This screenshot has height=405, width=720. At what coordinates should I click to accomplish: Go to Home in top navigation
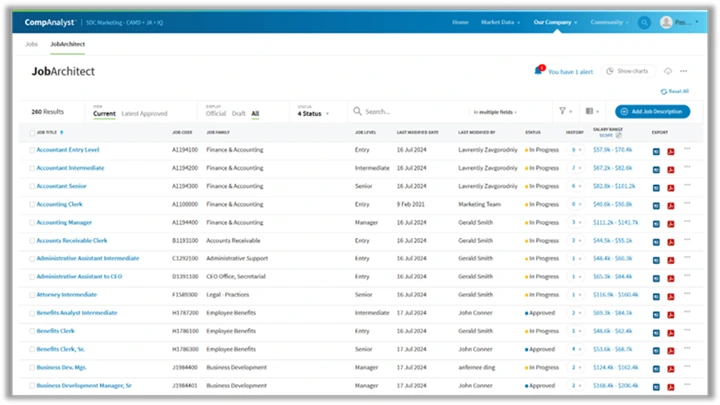(460, 22)
